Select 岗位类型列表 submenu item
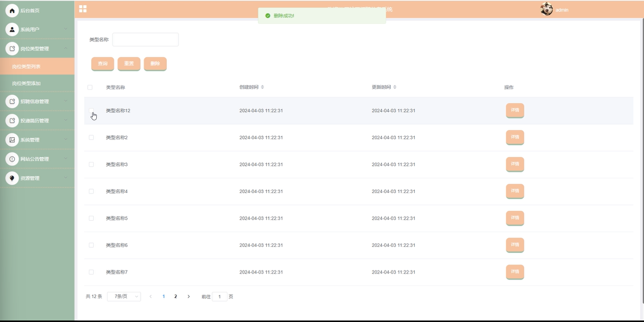The height and width of the screenshot is (322, 644). coord(37,66)
